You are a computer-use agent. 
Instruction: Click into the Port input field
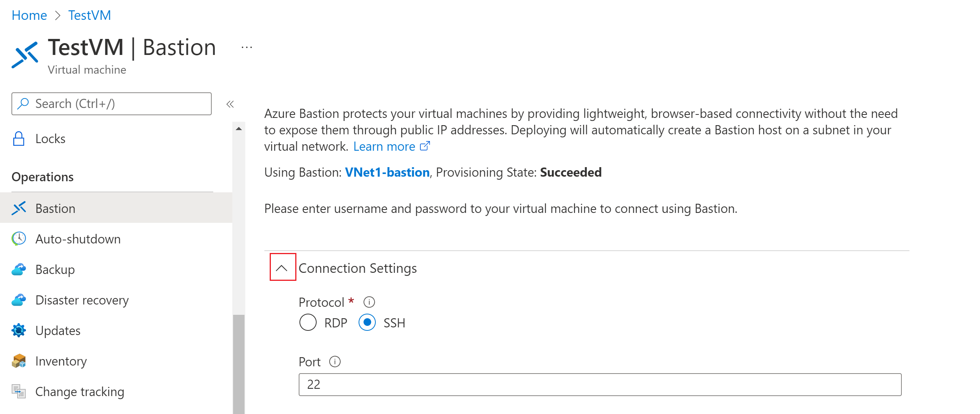click(x=600, y=385)
